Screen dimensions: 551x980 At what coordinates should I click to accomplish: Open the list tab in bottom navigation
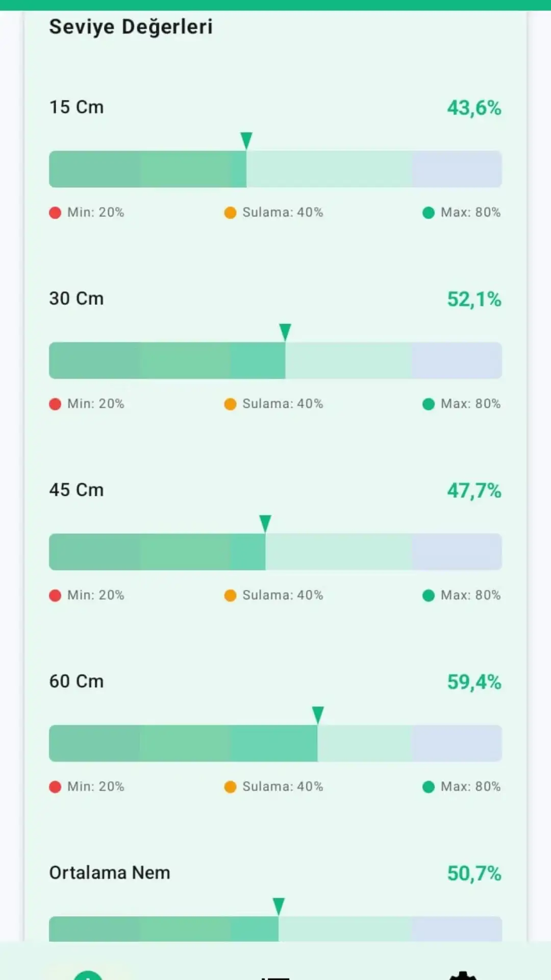click(275, 977)
